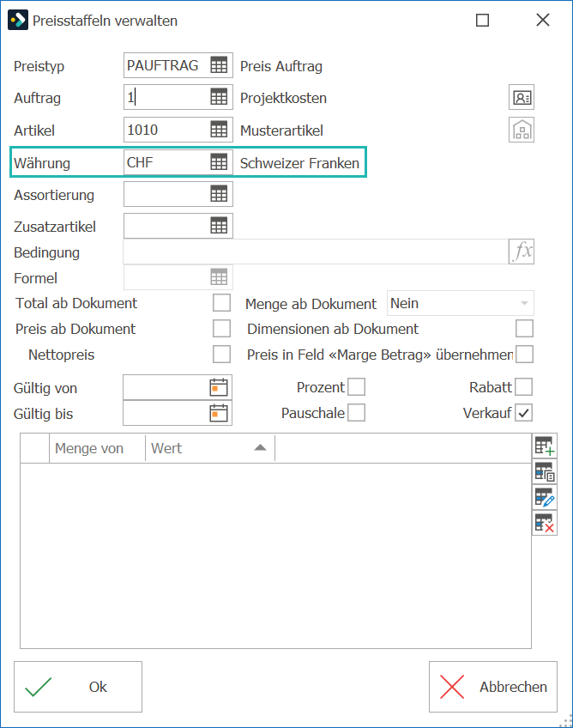This screenshot has height=728, width=573.
Task: Maximize the Preisstaffeln verwalten window
Action: point(483,20)
